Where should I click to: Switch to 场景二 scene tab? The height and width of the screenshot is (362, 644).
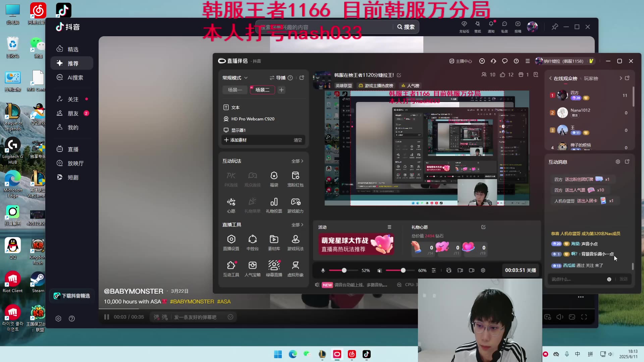262,90
